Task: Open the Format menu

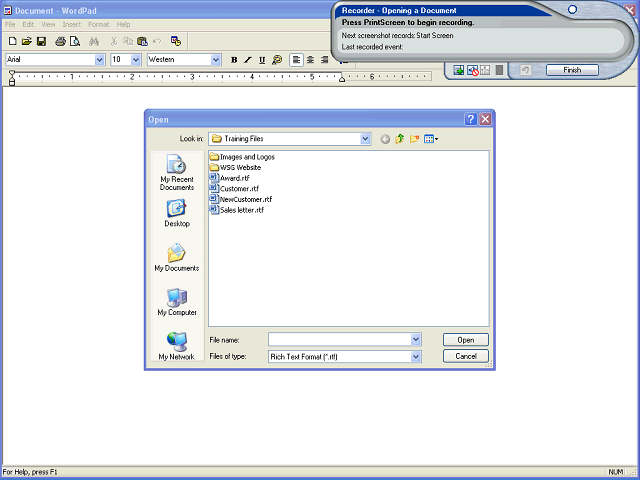Action: (x=99, y=24)
